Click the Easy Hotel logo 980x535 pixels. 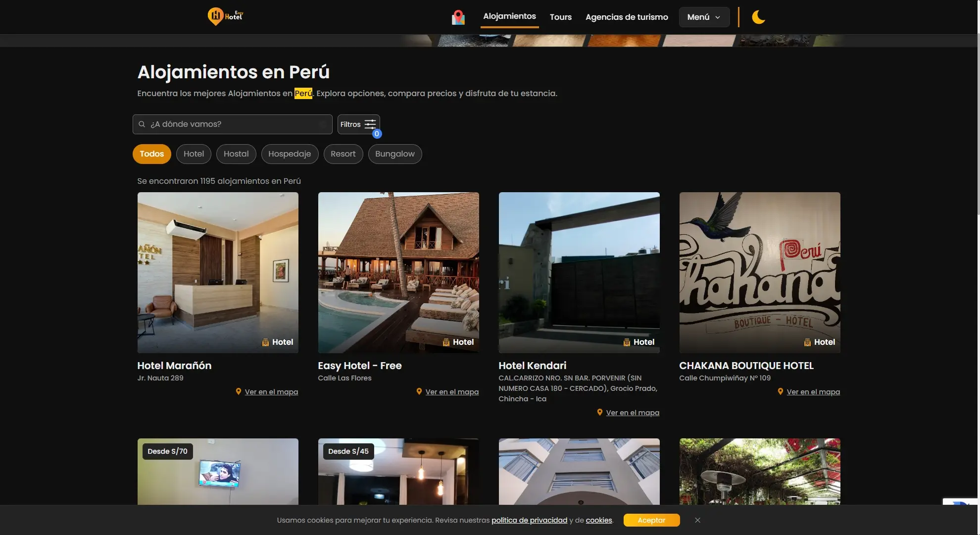click(x=225, y=16)
